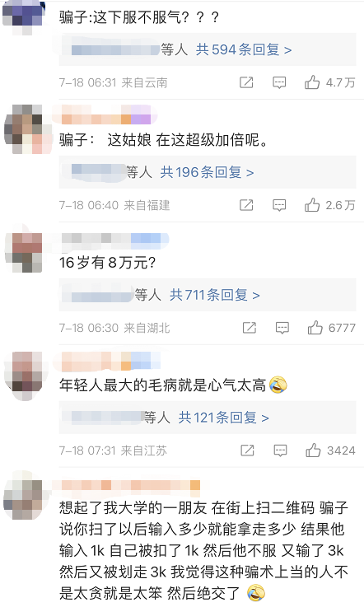Expand 共196条回复 thread

point(208,172)
